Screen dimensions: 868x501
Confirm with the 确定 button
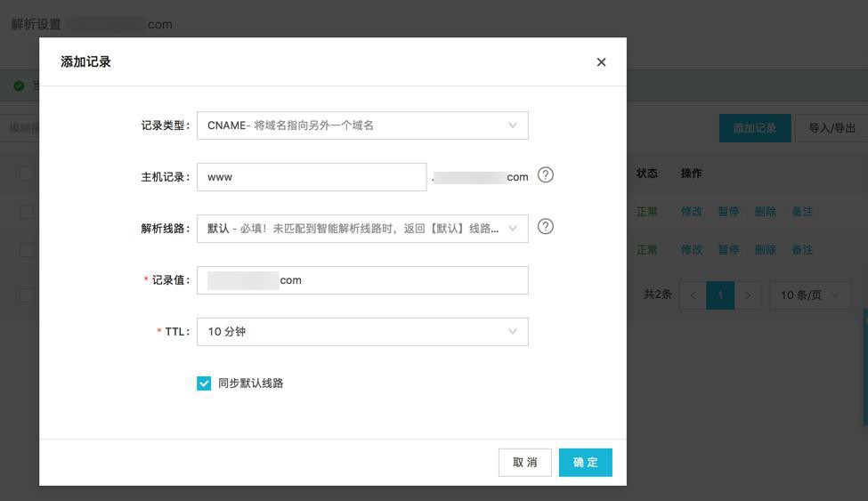[585, 462]
